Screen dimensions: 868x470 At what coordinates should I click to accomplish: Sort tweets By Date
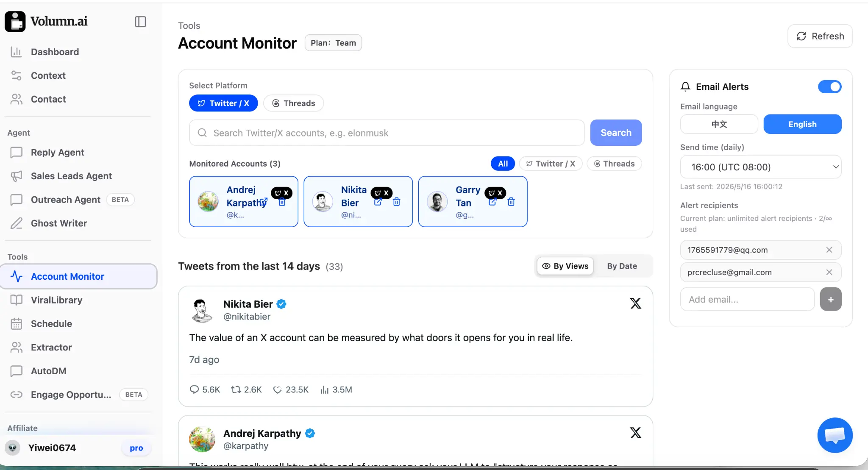coord(622,266)
